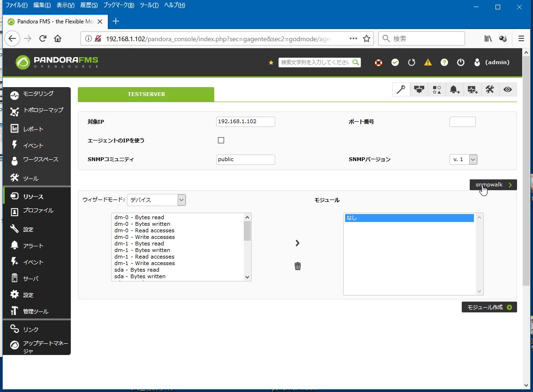Screen dimensions: 533x392
Task: Open the crossed tools icon tab
Action: (x=490, y=89)
